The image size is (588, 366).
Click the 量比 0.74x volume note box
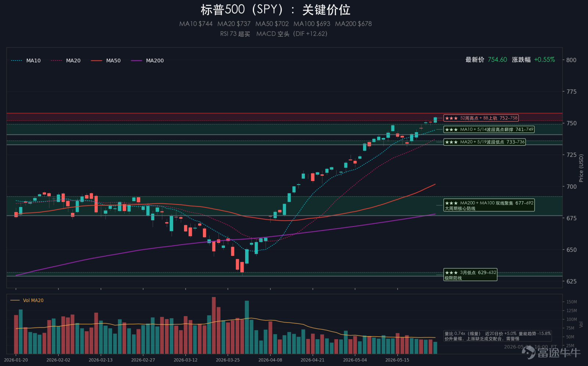(x=498, y=336)
